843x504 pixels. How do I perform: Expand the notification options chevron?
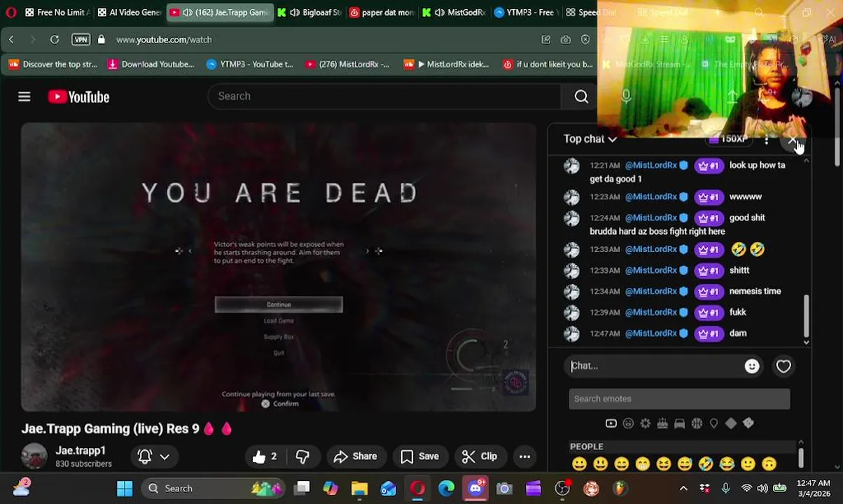(165, 456)
